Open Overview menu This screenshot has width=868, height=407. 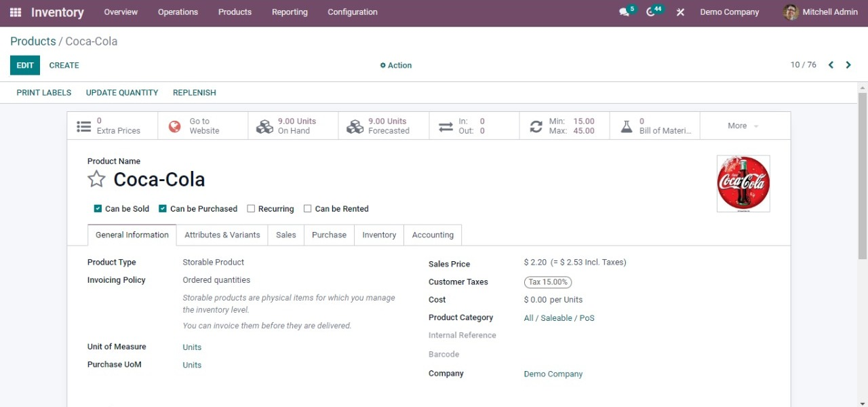pos(121,12)
